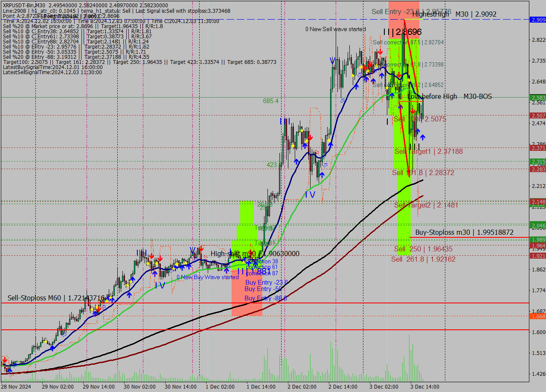
Task: Click the '28 Nov 2024' date label
Action: click(x=16, y=387)
